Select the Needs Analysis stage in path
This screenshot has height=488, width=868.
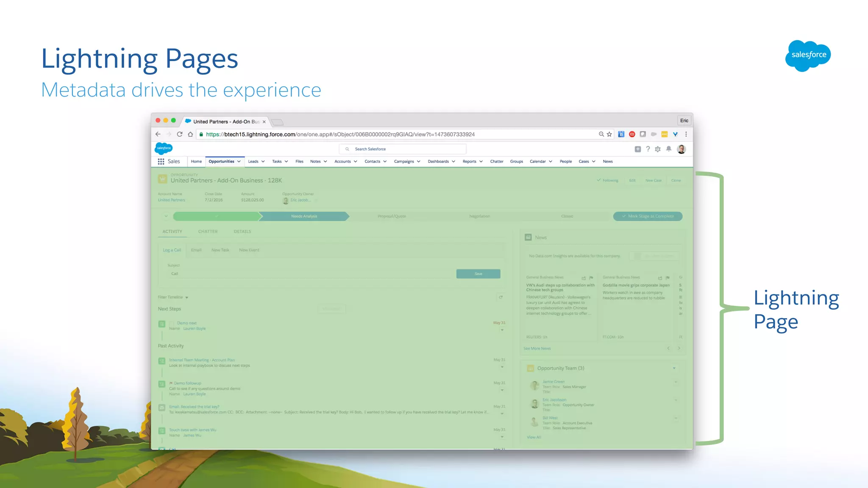[304, 216]
